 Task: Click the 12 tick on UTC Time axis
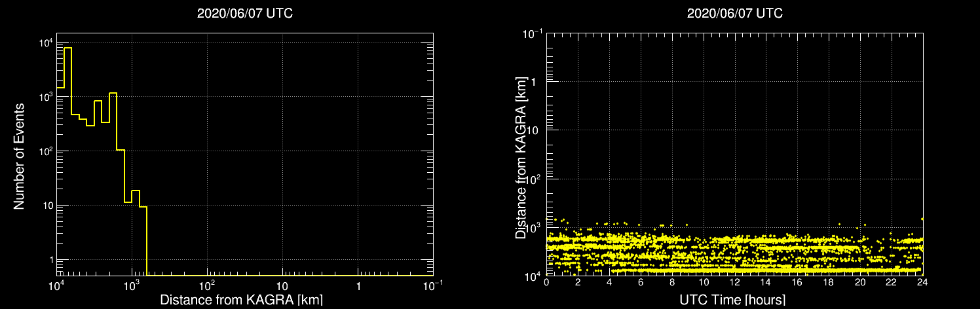[x=734, y=282]
